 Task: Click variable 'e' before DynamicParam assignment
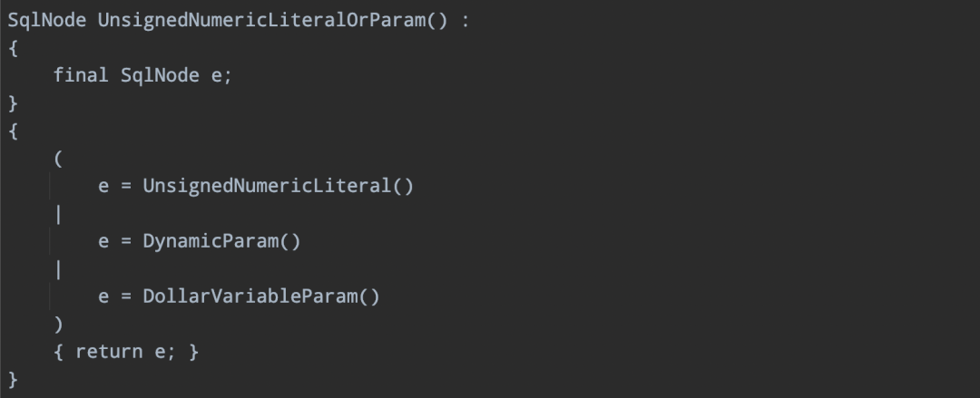coord(103,241)
